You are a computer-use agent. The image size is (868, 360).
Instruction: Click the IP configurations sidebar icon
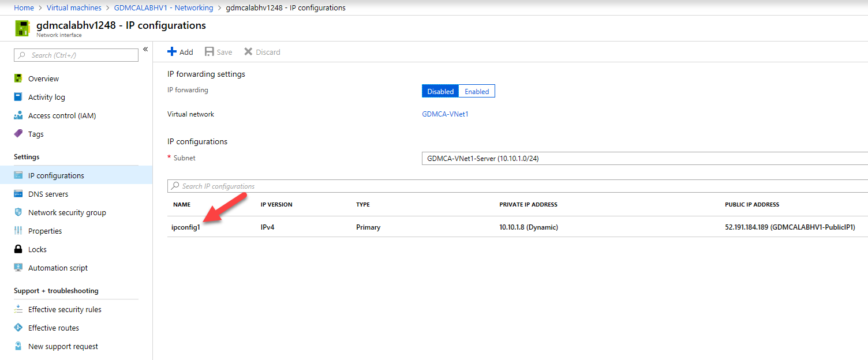(18, 175)
